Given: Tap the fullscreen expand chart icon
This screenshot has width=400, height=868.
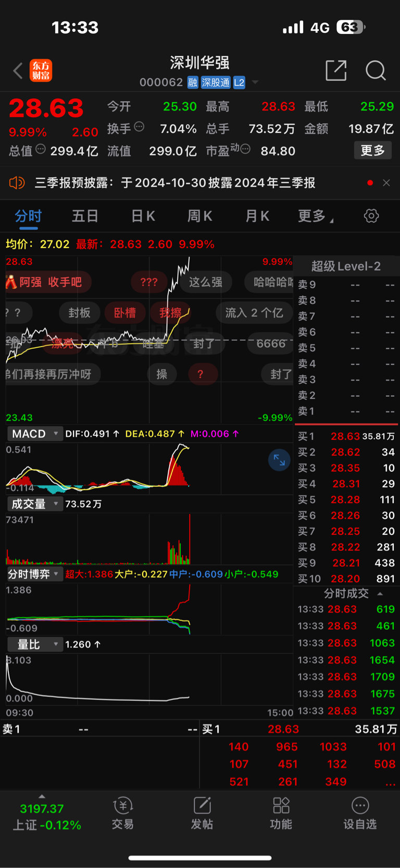Looking at the screenshot, I should coord(279,460).
